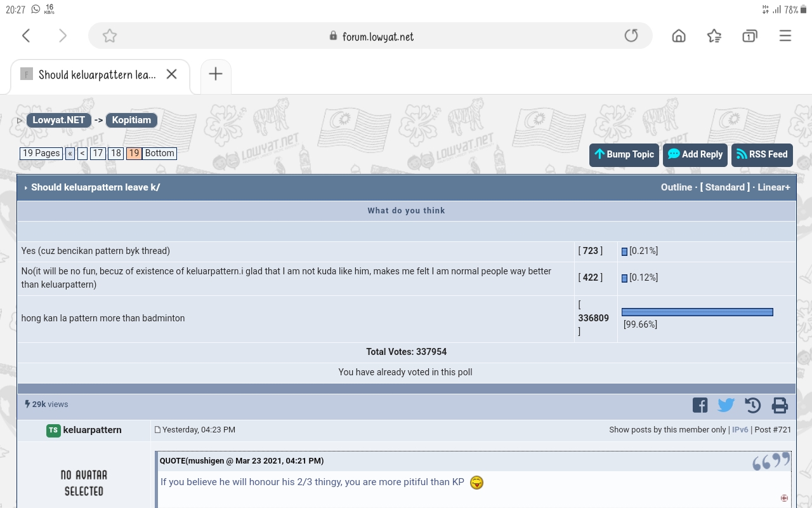Click the 99.66% poll result bar

coord(697,312)
